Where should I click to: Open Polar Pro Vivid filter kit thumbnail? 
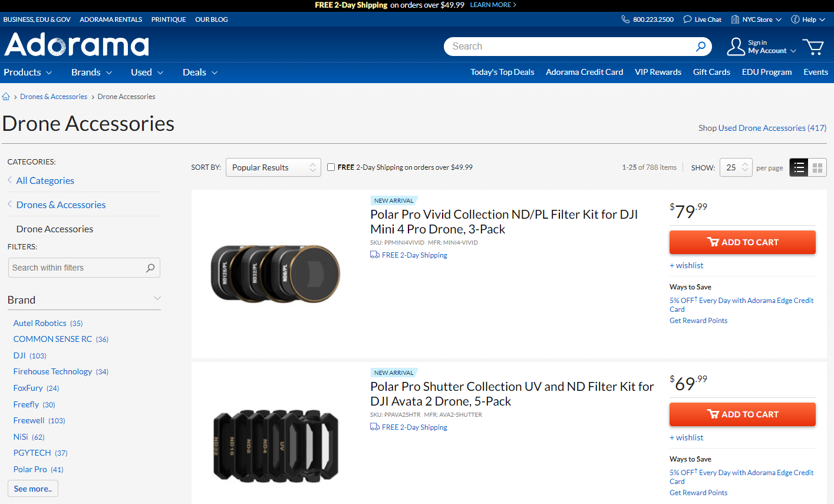point(276,273)
